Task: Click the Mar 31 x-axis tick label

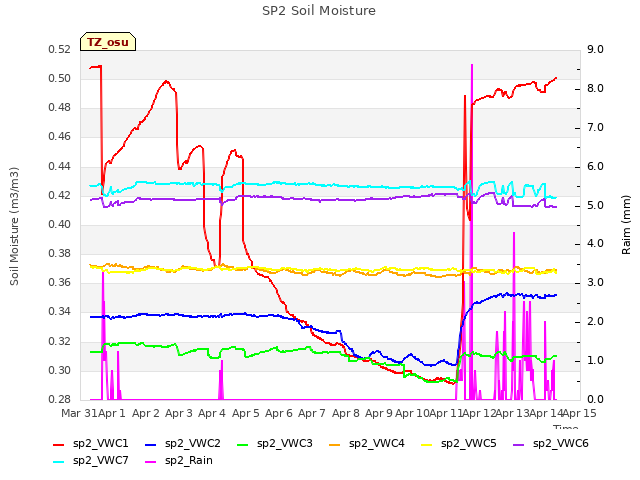Action: pyautogui.click(x=79, y=413)
